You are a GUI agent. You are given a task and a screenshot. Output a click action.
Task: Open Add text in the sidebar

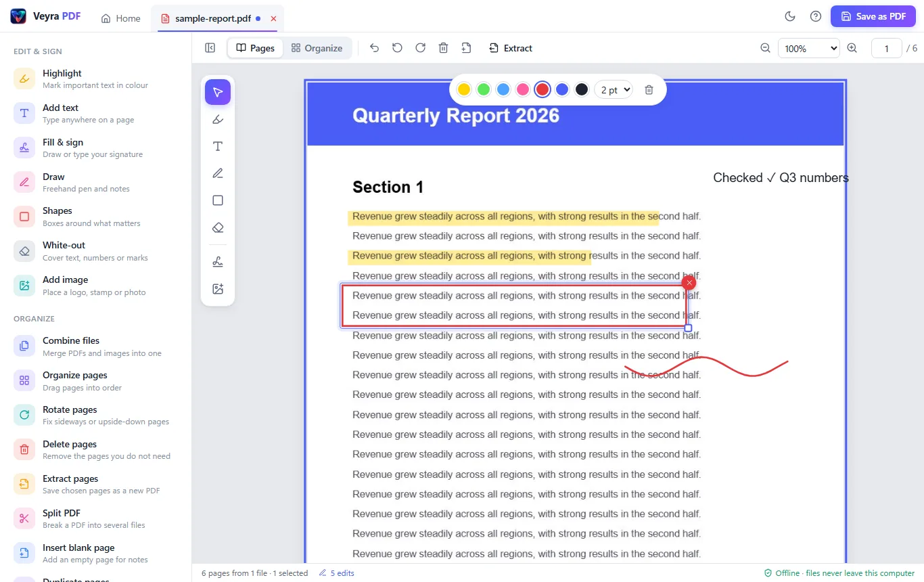click(x=95, y=113)
